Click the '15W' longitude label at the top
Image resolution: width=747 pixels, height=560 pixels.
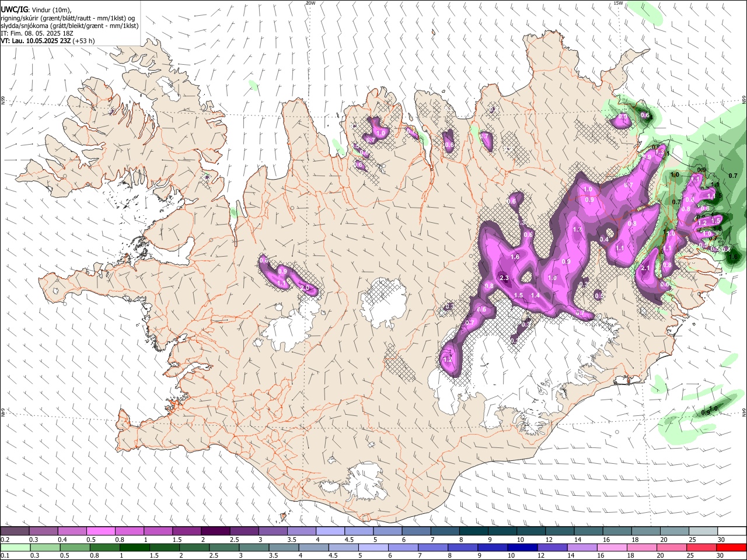[x=618, y=3]
